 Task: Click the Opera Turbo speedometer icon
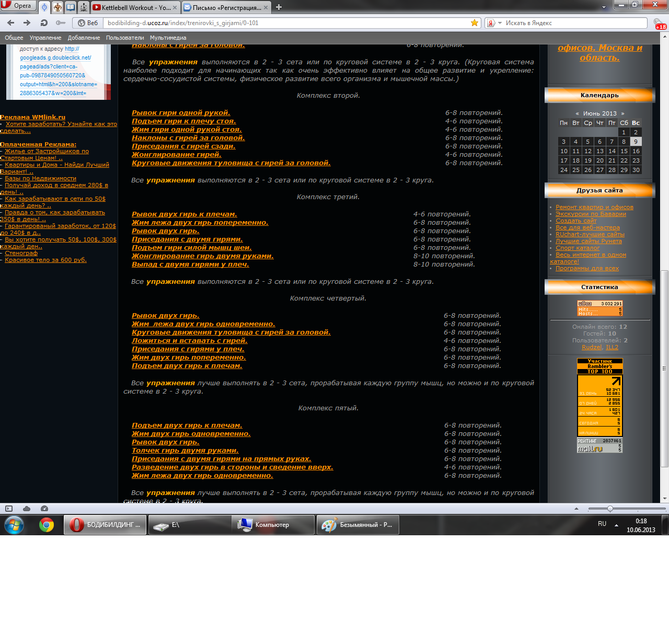44,509
